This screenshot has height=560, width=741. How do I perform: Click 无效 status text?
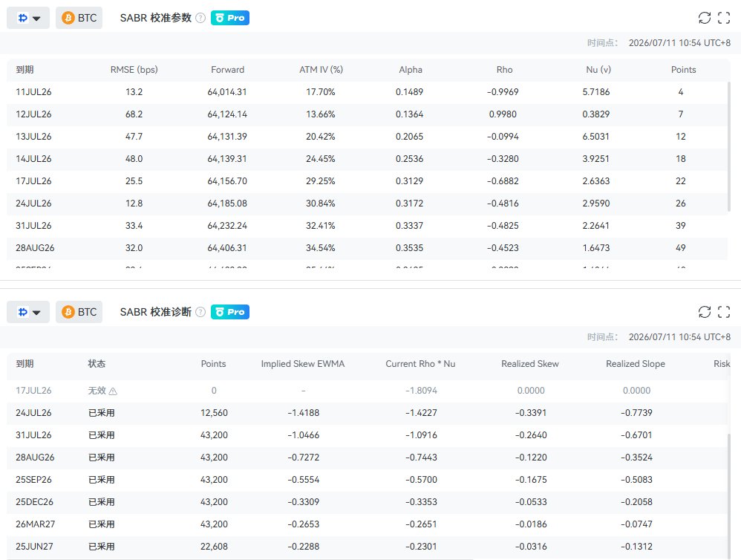97,391
